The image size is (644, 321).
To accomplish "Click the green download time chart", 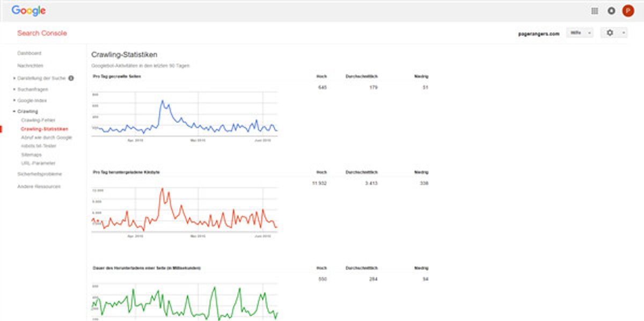I will point(184,302).
